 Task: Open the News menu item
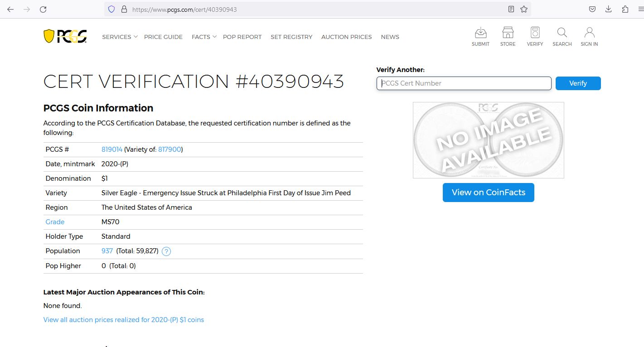[390, 37]
